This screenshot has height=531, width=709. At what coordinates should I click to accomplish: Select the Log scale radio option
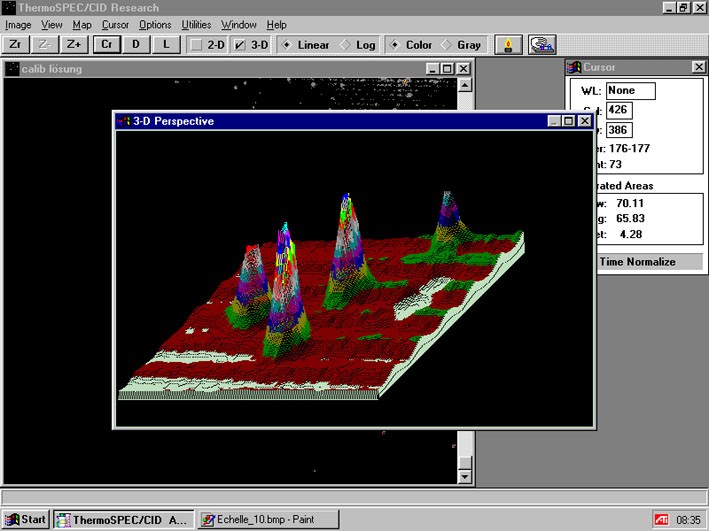345,45
